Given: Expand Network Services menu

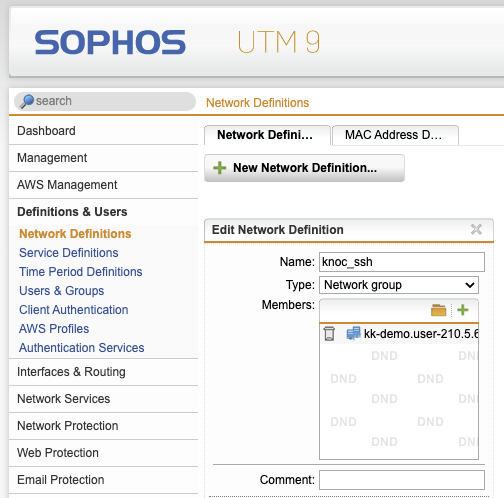Looking at the screenshot, I should point(103,399).
